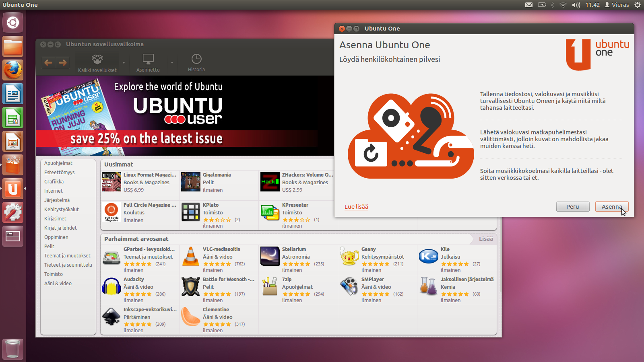
Task: Select the Ääni & video category
Action: click(58, 283)
